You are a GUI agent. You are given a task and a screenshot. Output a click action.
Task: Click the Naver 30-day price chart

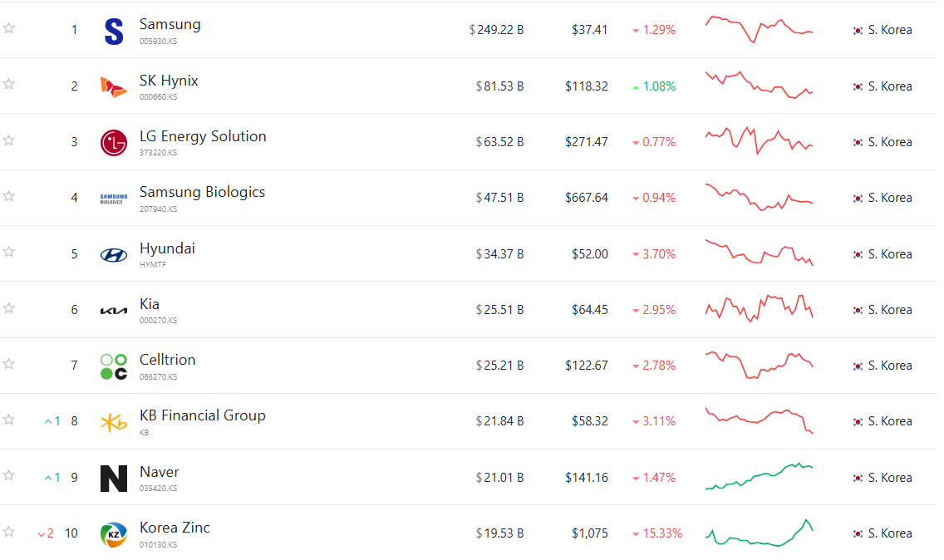click(x=759, y=477)
